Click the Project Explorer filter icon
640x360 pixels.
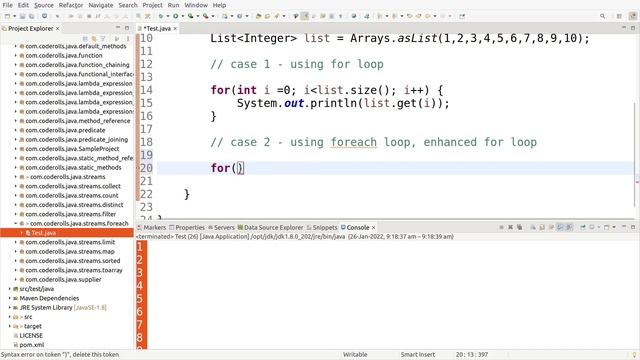[x=103, y=38]
